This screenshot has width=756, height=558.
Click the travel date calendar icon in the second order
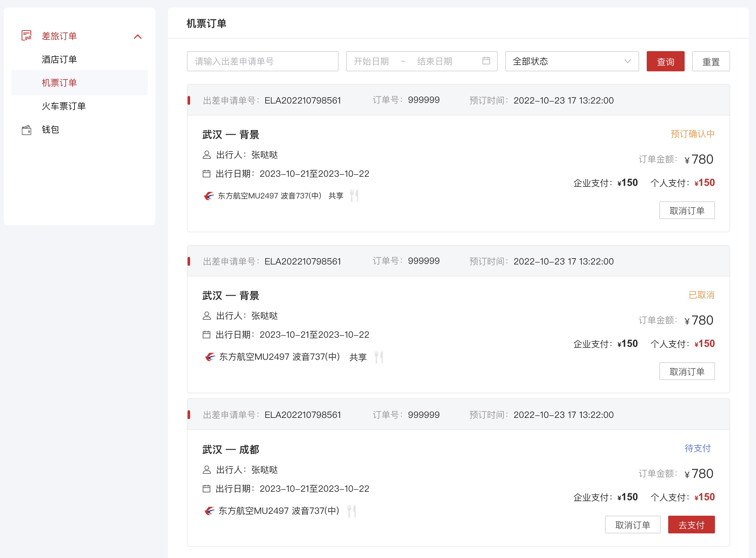(206, 335)
